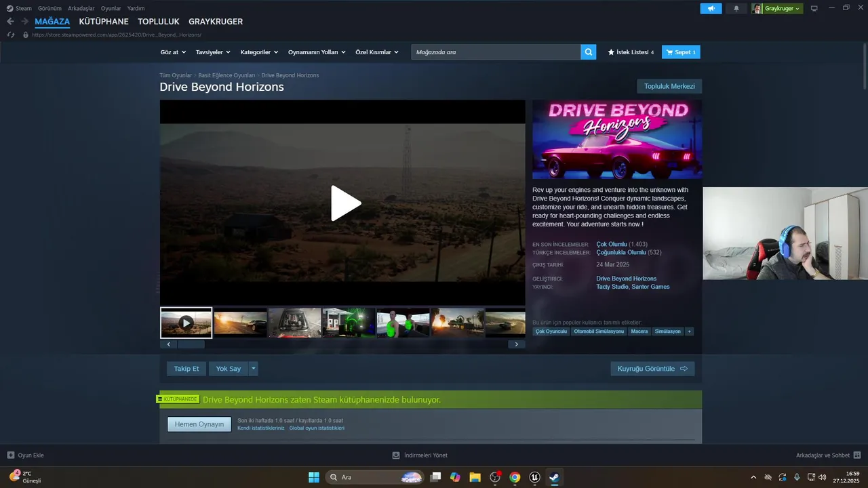Click the İndirmeleri Yönet download icon
This screenshot has height=488, width=868.
397,455
